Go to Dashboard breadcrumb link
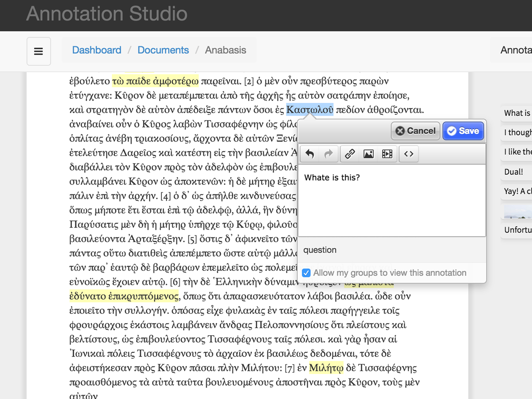Screen dimensions: 532x399 [97, 50]
